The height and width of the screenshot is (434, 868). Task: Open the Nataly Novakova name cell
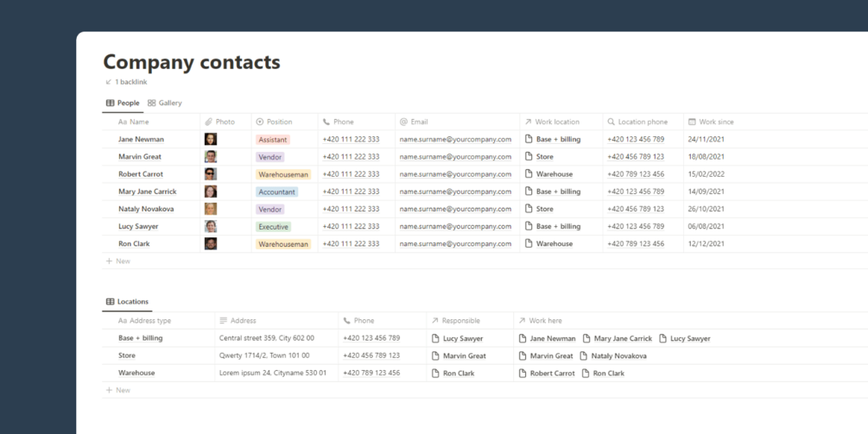click(145, 209)
